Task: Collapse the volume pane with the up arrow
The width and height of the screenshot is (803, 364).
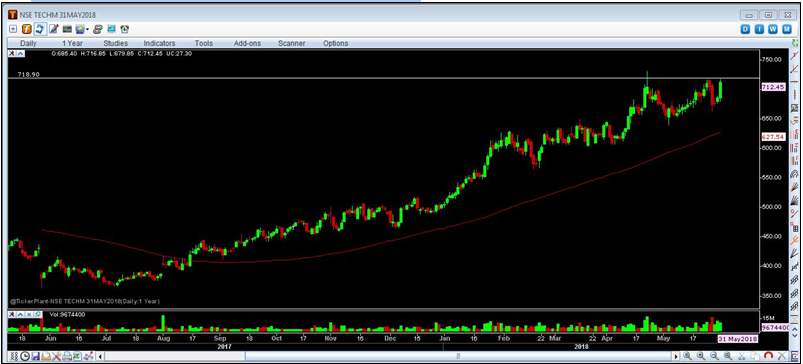Action: 20,314
